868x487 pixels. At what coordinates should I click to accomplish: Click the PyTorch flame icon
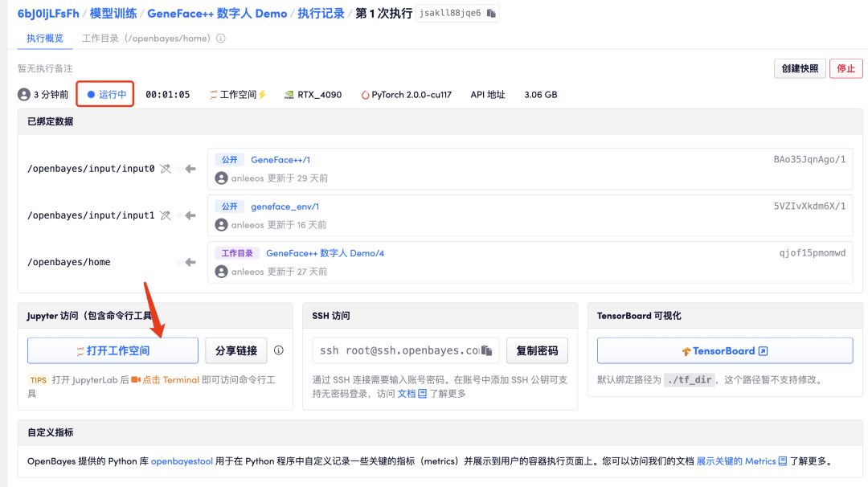pyautogui.click(x=365, y=95)
